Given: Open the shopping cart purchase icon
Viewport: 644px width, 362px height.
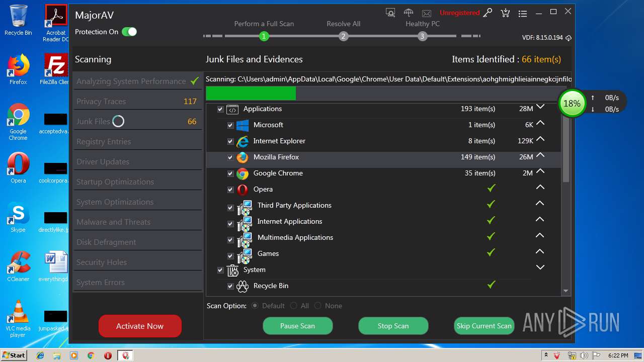Looking at the screenshot, I should click(x=505, y=13).
